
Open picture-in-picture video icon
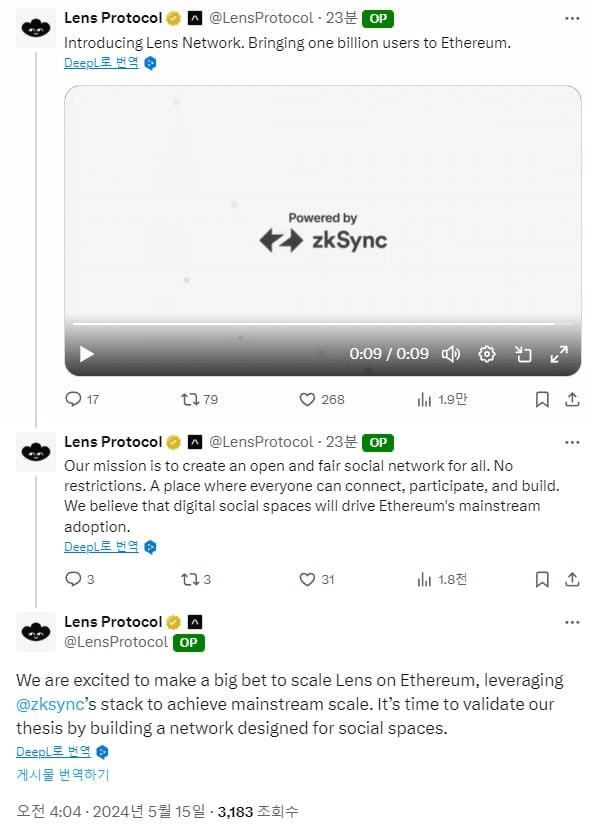point(523,354)
